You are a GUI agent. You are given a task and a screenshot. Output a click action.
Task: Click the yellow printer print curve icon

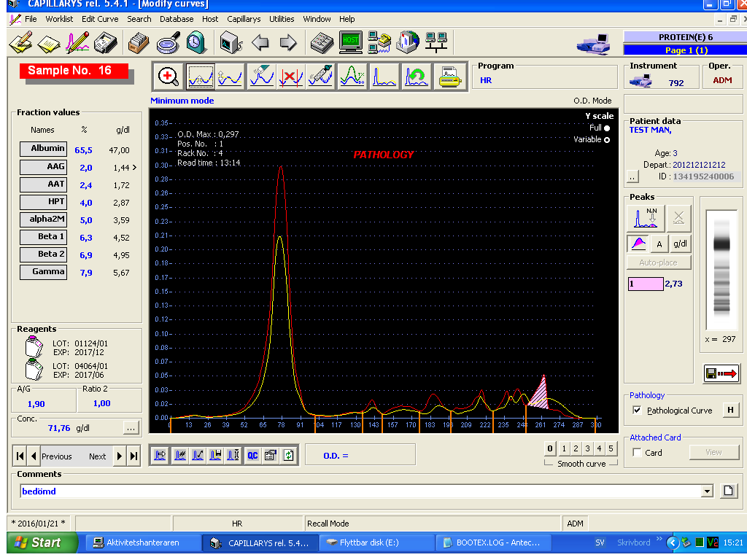(x=449, y=76)
